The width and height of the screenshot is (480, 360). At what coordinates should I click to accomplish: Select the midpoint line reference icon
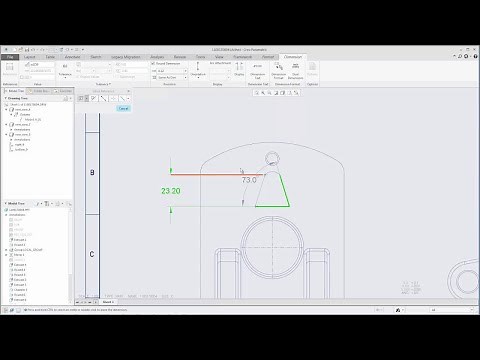(104, 98)
